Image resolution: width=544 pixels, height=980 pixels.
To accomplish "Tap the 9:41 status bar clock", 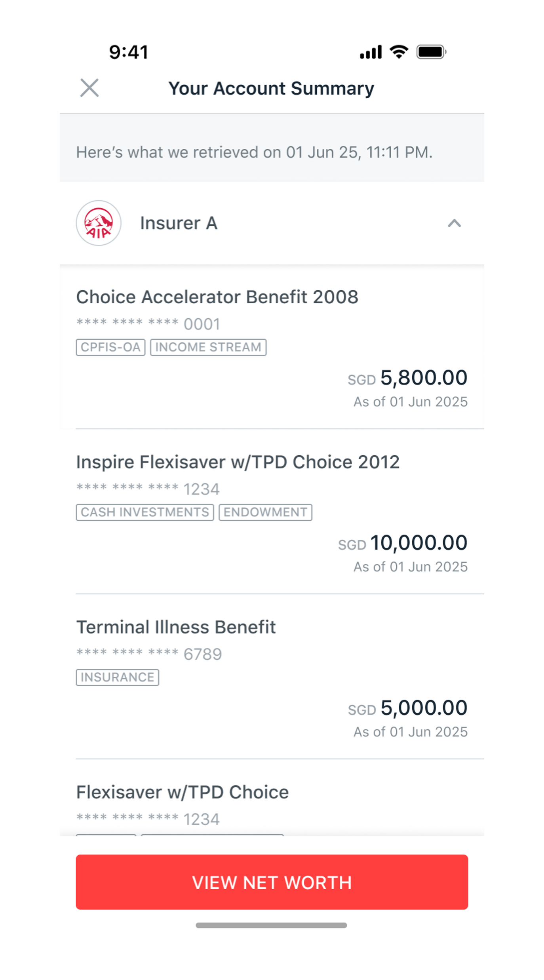I will click(x=129, y=52).
